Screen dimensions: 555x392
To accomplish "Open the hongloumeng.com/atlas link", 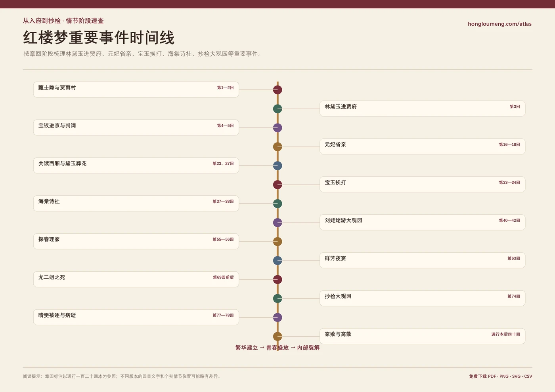I will pos(499,24).
